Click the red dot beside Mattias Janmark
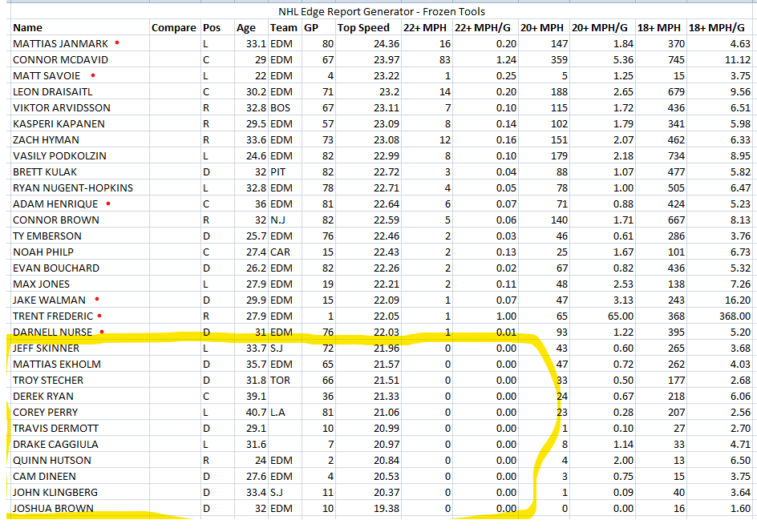The image size is (757, 532). tap(117, 42)
